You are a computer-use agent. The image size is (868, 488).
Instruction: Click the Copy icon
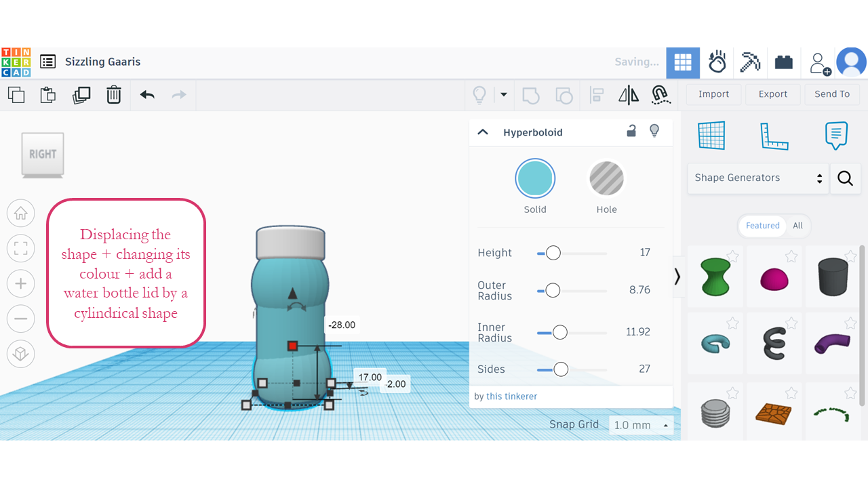(x=16, y=95)
